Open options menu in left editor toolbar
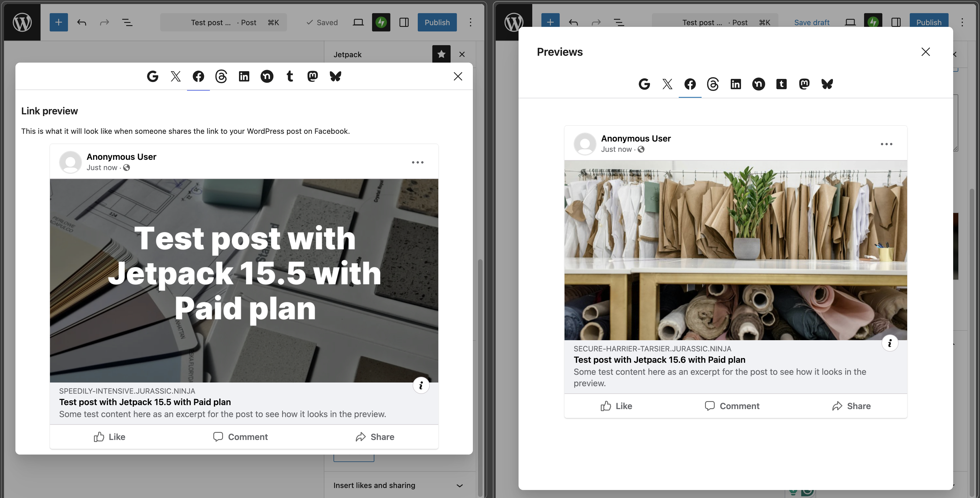 470,23
